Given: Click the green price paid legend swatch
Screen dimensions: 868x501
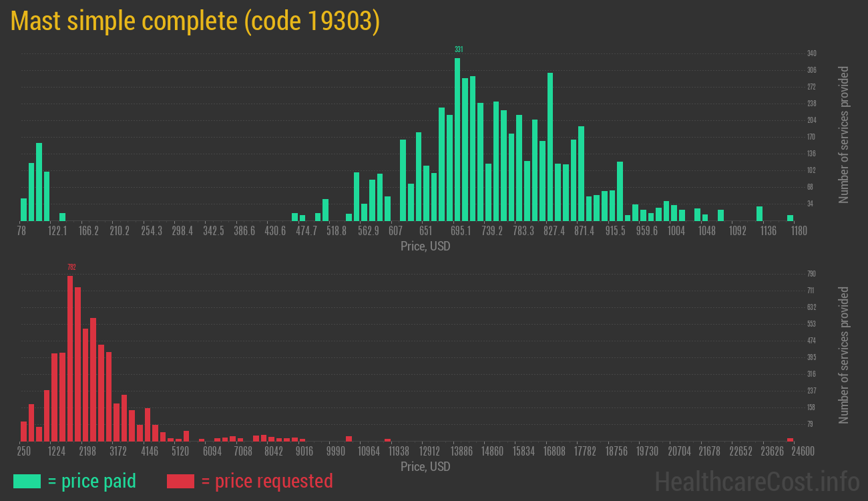Looking at the screenshot, I should click(x=27, y=481).
